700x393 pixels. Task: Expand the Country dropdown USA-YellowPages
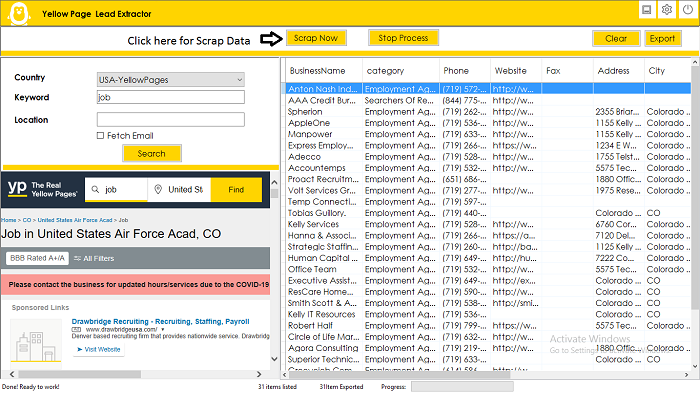171,79
